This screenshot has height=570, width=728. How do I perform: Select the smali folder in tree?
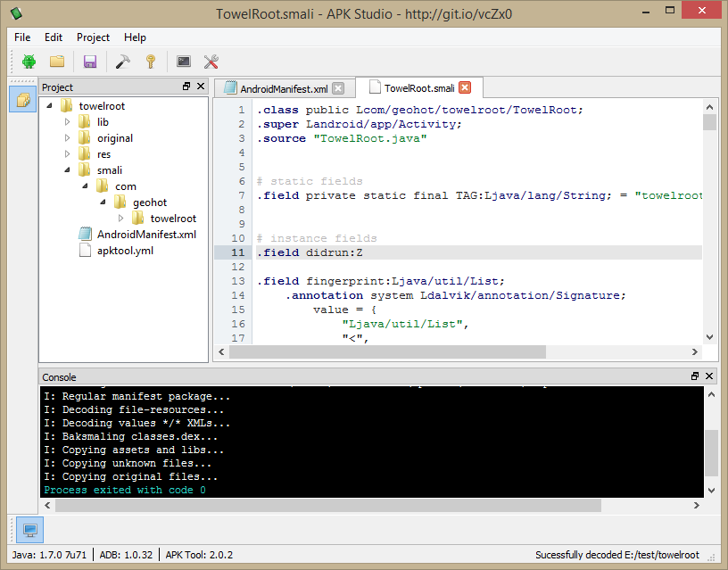pyautogui.click(x=110, y=170)
